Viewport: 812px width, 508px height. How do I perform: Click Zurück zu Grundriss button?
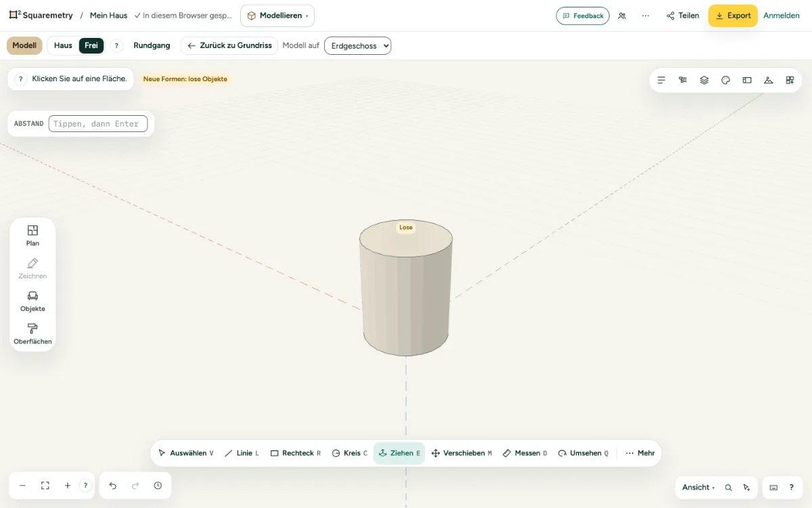(x=229, y=45)
